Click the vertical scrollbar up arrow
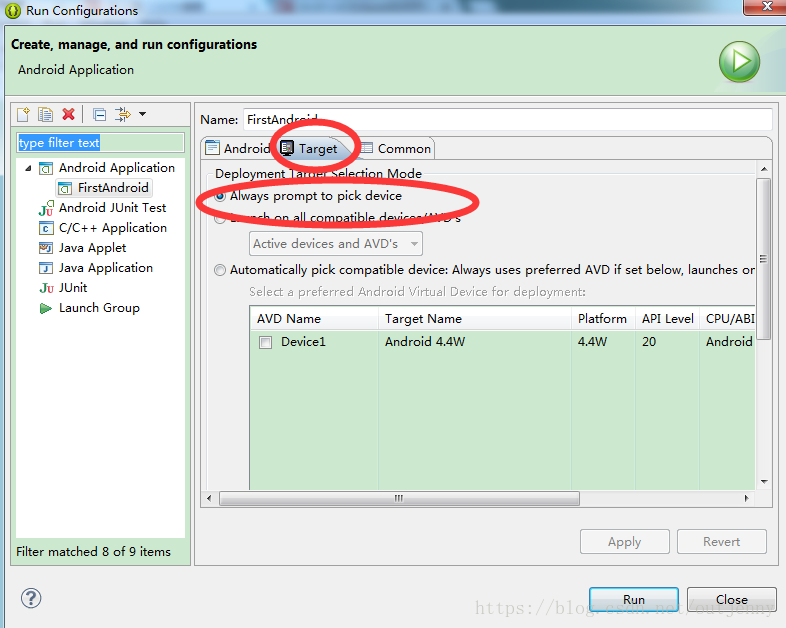The width and height of the screenshot is (786, 628). click(x=764, y=169)
